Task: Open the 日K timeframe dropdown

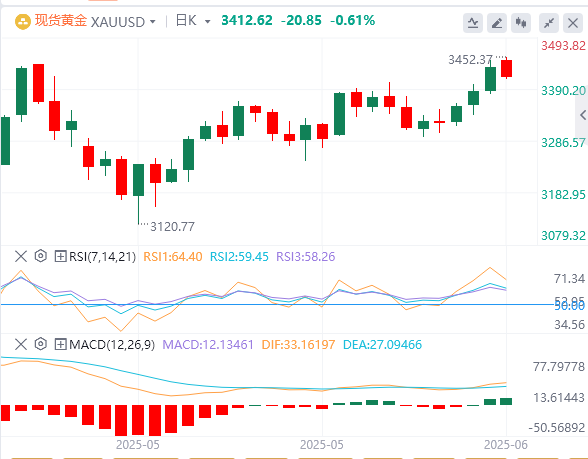Action: (x=207, y=22)
